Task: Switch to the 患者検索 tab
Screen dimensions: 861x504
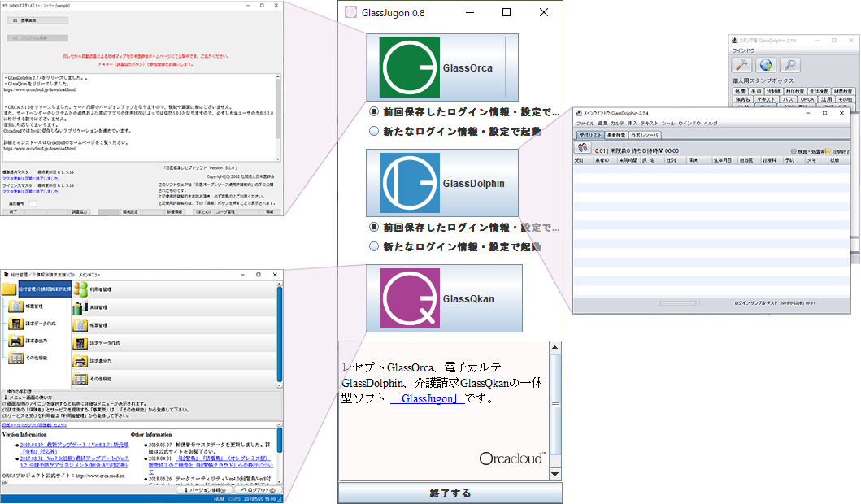Action: click(x=615, y=135)
